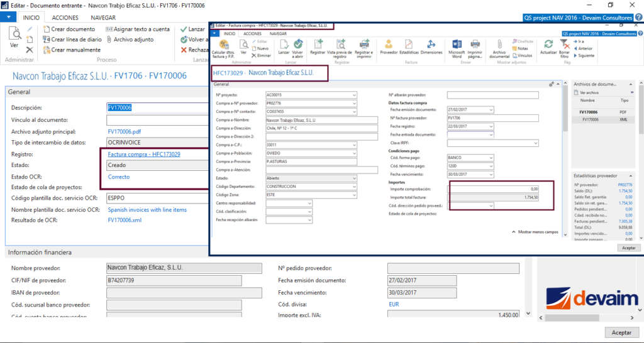Viewport: 644px width, 343px height.
Task: Collapse with 'Mostrar menos campos'
Action: point(535,232)
